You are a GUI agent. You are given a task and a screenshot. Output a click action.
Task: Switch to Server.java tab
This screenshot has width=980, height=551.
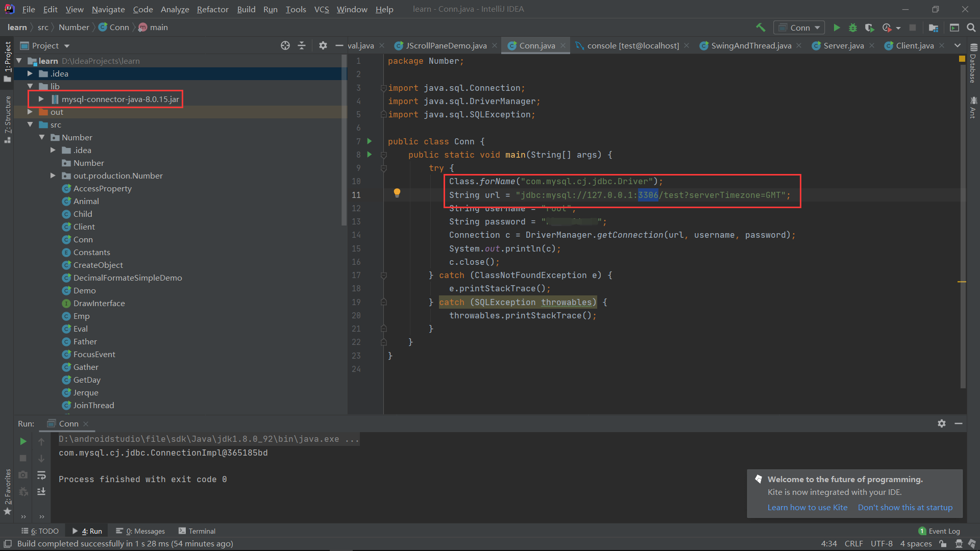pyautogui.click(x=843, y=45)
